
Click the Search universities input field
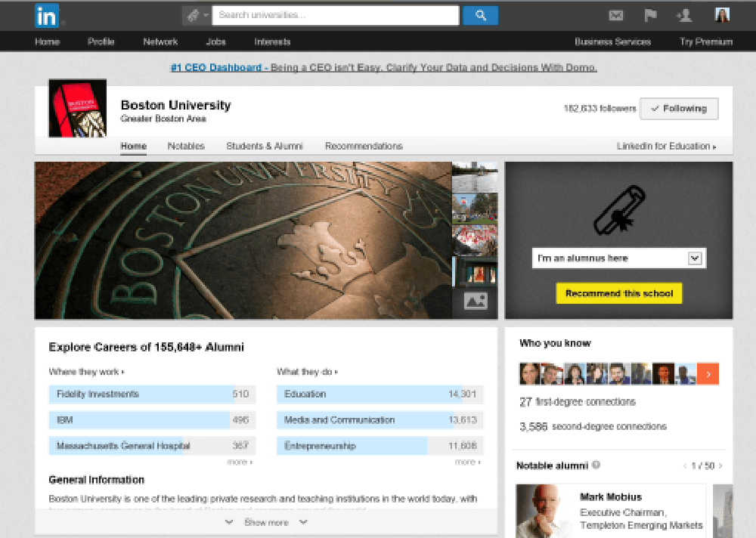coord(335,15)
